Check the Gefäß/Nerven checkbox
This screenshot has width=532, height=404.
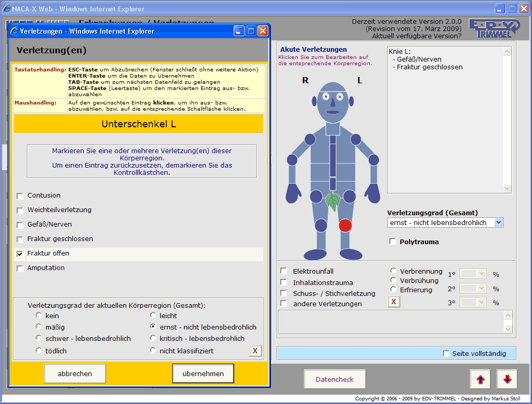pyautogui.click(x=20, y=225)
